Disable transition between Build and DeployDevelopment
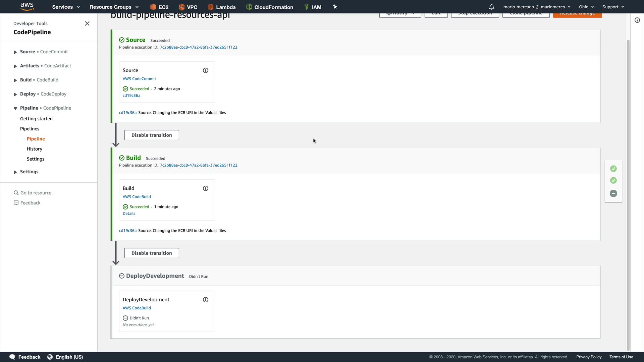This screenshot has width=644, height=362. coord(152,253)
